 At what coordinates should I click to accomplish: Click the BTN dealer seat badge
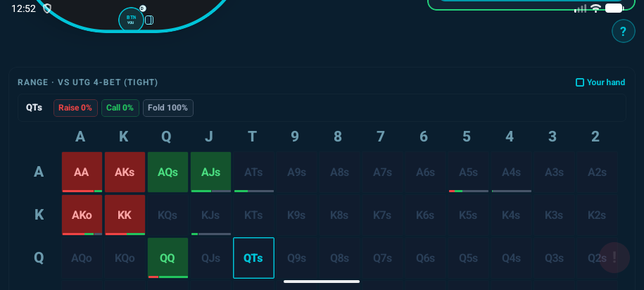click(131, 19)
